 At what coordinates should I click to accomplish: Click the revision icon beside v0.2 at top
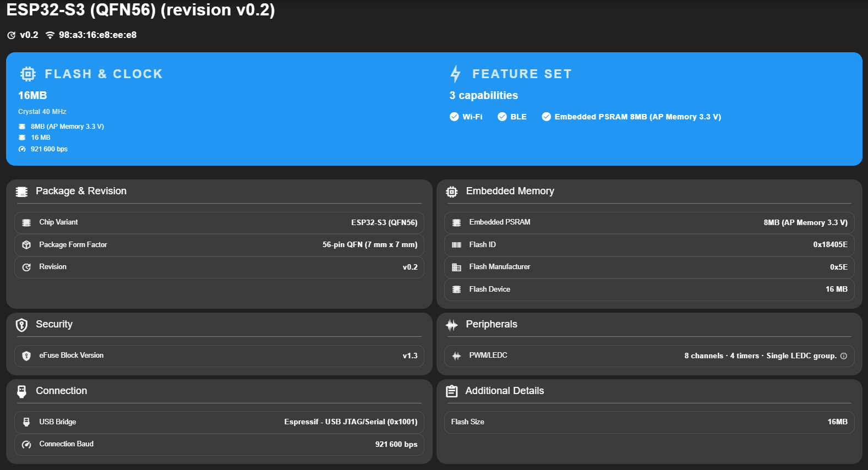pyautogui.click(x=12, y=35)
